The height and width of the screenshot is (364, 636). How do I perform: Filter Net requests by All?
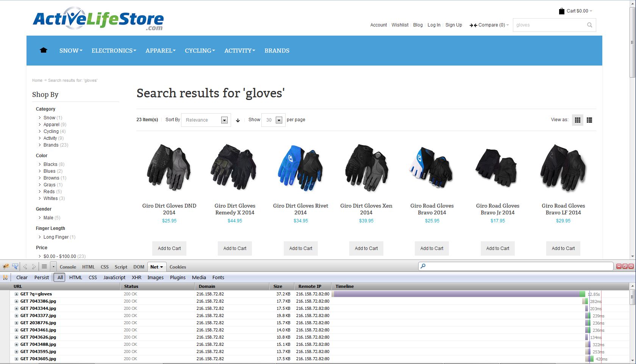pyautogui.click(x=60, y=277)
